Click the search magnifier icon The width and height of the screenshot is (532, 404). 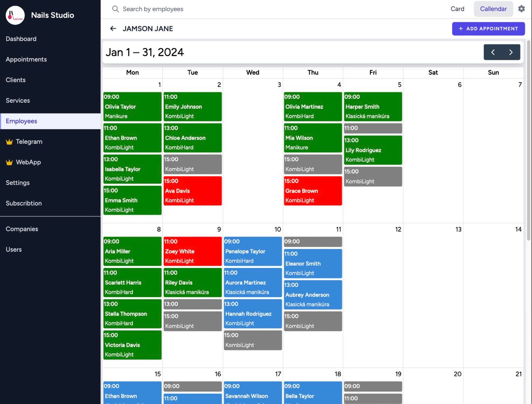coord(116,9)
